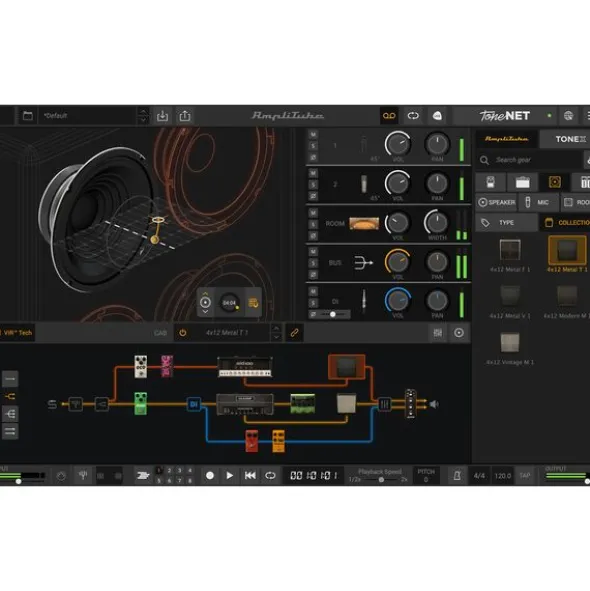Toggle phase invert on mic channel 2

tap(313, 196)
